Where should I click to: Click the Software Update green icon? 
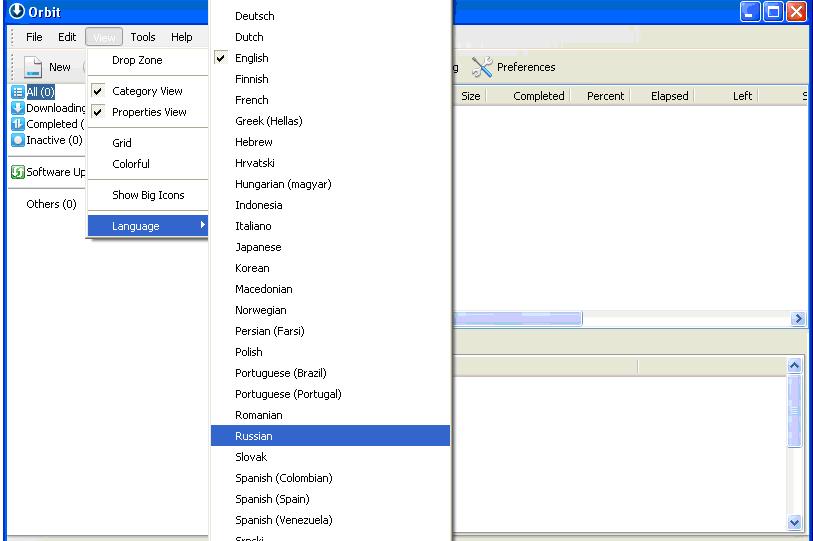pyautogui.click(x=18, y=172)
